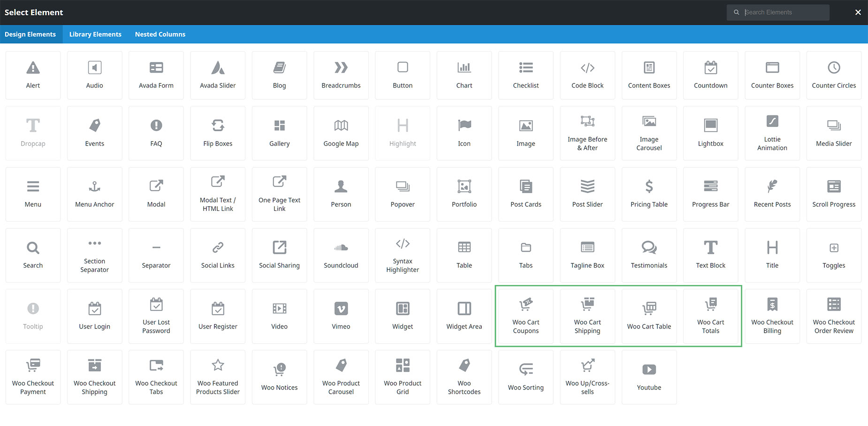
Task: Insert the Lottie Animation element
Action: click(x=772, y=133)
